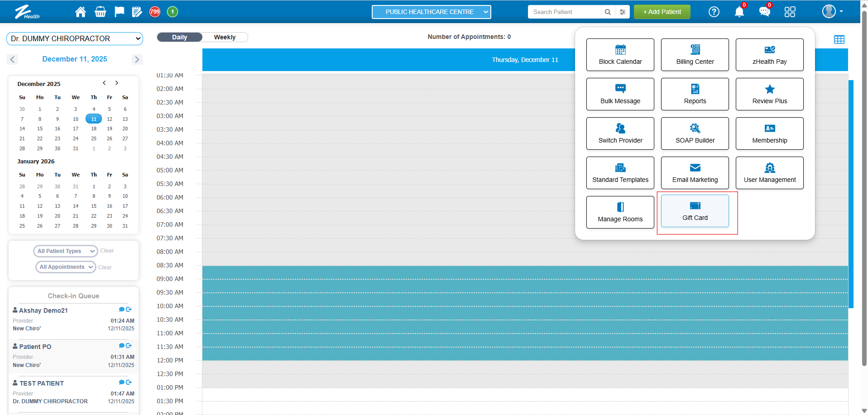Click the Add Patient button
This screenshot has height=415, width=868.
(662, 12)
